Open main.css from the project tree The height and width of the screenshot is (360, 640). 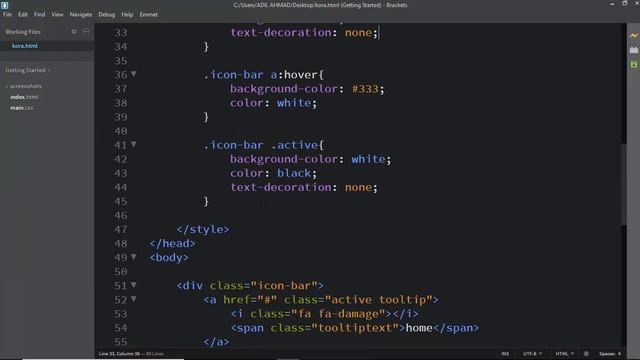click(22, 108)
